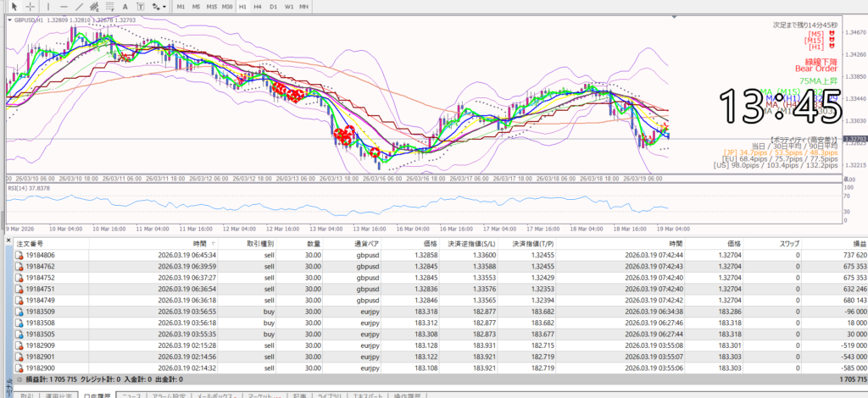Select the cursor arrow tool
The height and width of the screenshot is (398, 868).
[14, 6]
